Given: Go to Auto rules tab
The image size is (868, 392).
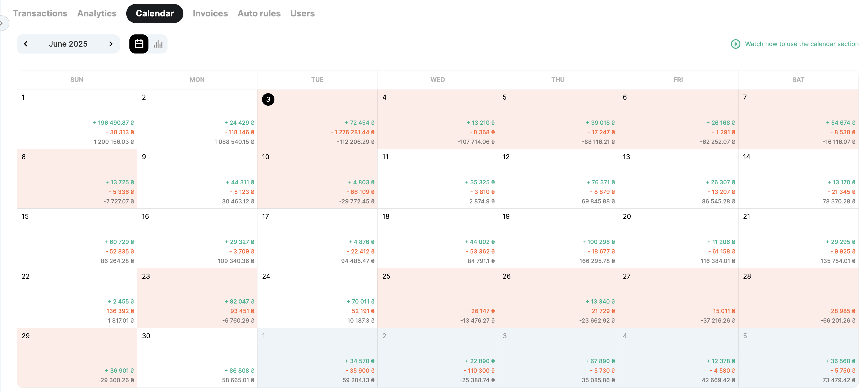Looking at the screenshot, I should [259, 14].
